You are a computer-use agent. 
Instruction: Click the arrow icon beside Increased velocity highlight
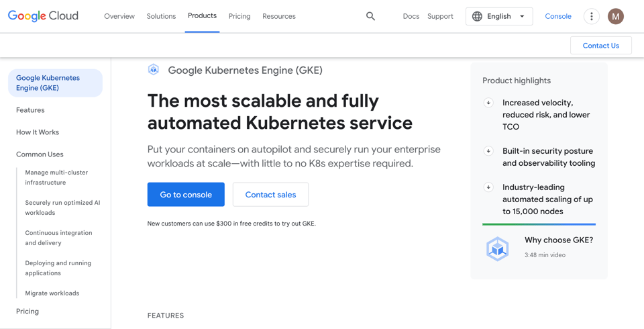(x=488, y=103)
